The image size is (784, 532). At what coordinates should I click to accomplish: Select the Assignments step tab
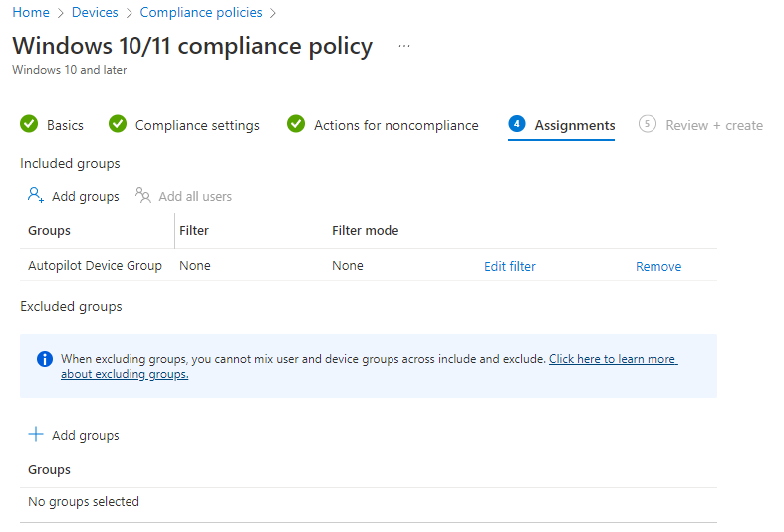tap(575, 125)
